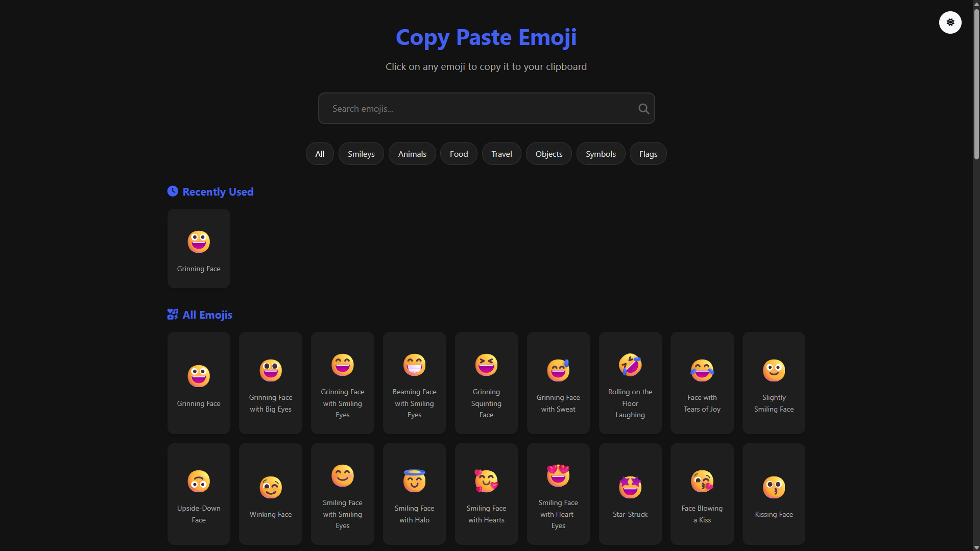Select the Animals category filter
Screen dimensions: 980x551
pos(412,154)
